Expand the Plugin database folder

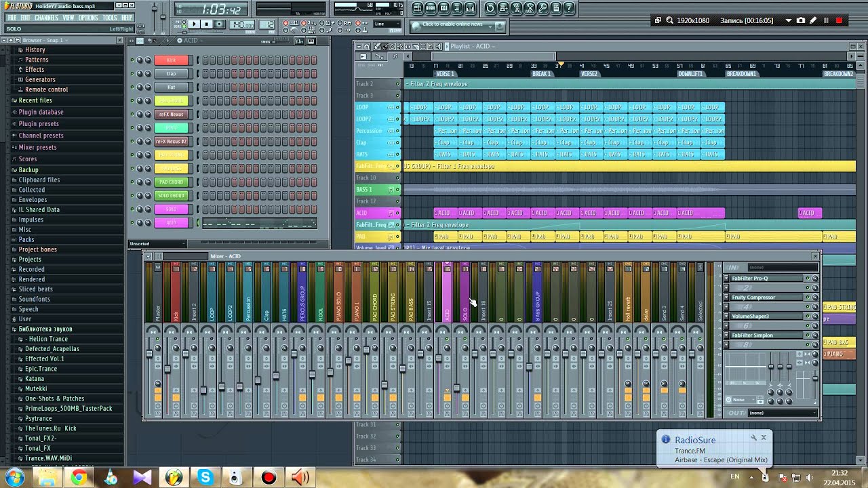click(x=41, y=112)
